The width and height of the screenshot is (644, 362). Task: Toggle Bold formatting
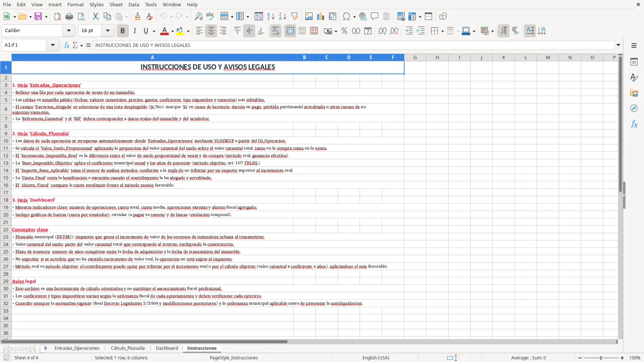[x=123, y=31]
